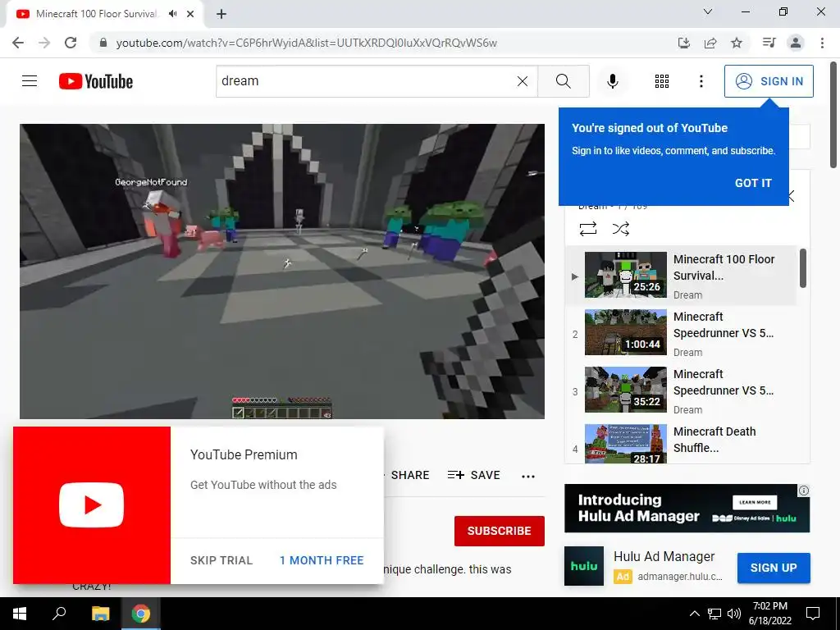
Task: Click SIGN UP for Hulu ad
Action: tap(774, 568)
